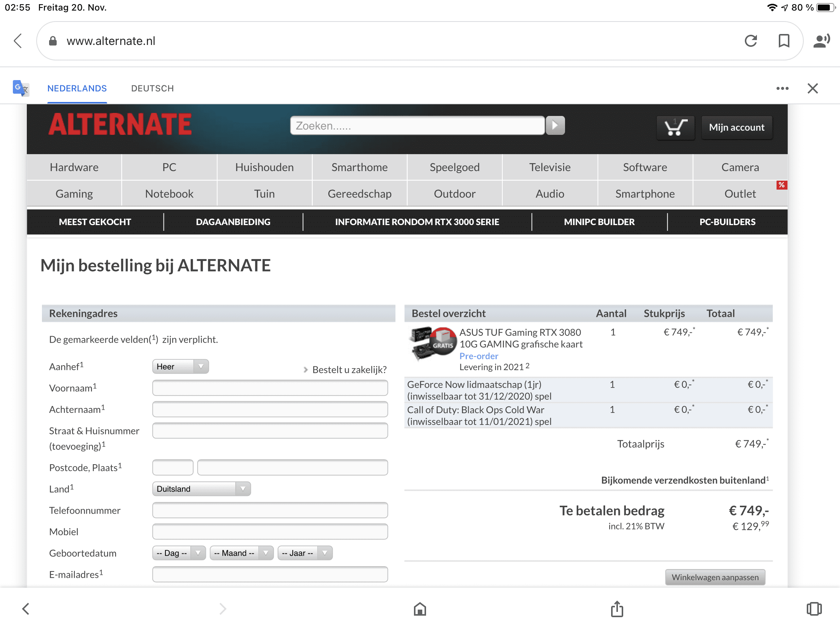Image resolution: width=840 pixels, height=630 pixels.
Task: Open INFORMATIE RONDOM RTX 3000 SERIE
Action: point(417,222)
